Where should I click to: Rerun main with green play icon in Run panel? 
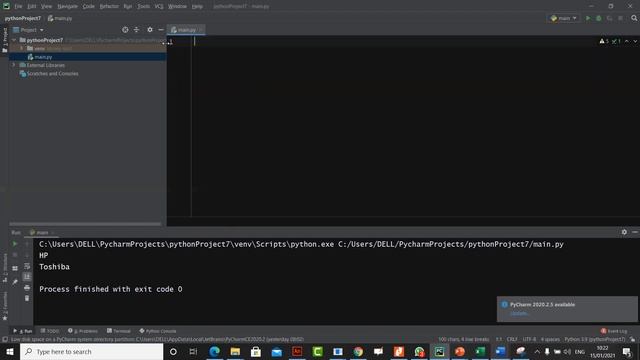(15, 244)
